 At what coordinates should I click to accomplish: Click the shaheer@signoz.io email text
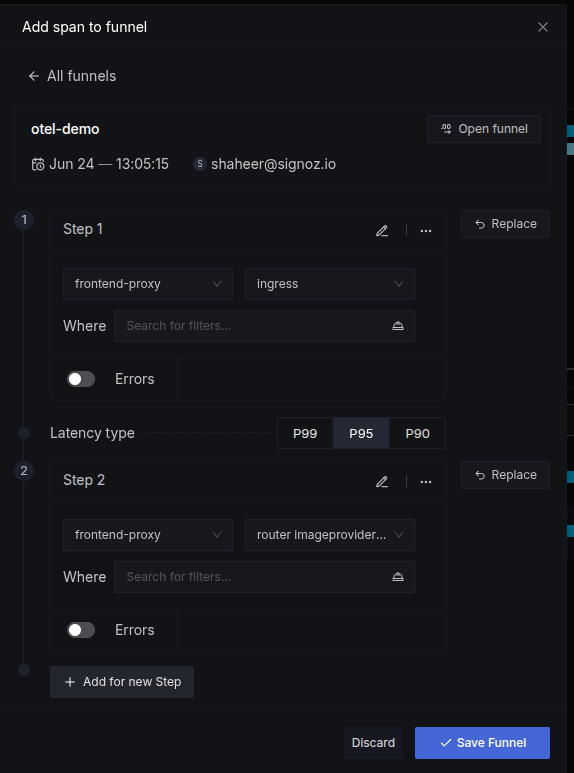(273, 164)
